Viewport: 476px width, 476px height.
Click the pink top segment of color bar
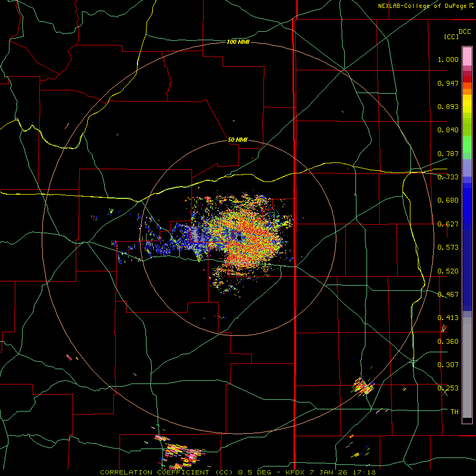[x=467, y=56]
